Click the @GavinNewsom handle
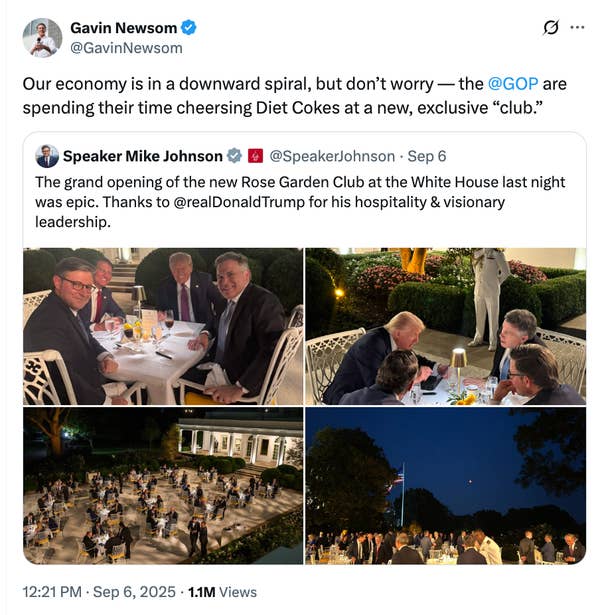Screen dimensions: 600x615 click(126, 47)
